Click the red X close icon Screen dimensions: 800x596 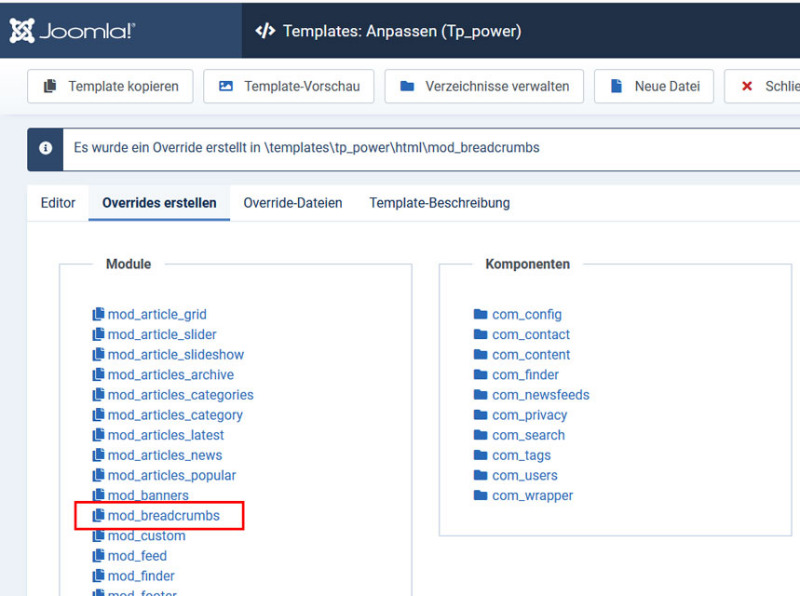click(x=747, y=86)
